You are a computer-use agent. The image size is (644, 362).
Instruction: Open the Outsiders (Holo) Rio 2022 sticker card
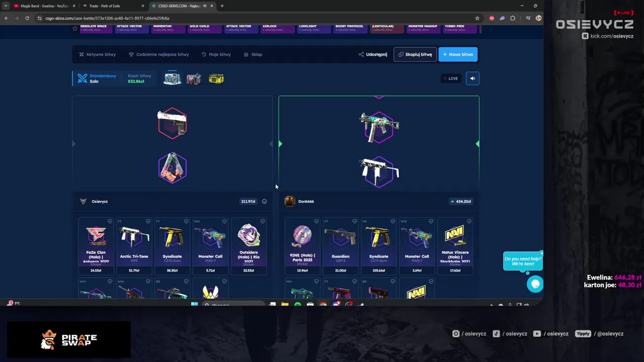[249, 246]
